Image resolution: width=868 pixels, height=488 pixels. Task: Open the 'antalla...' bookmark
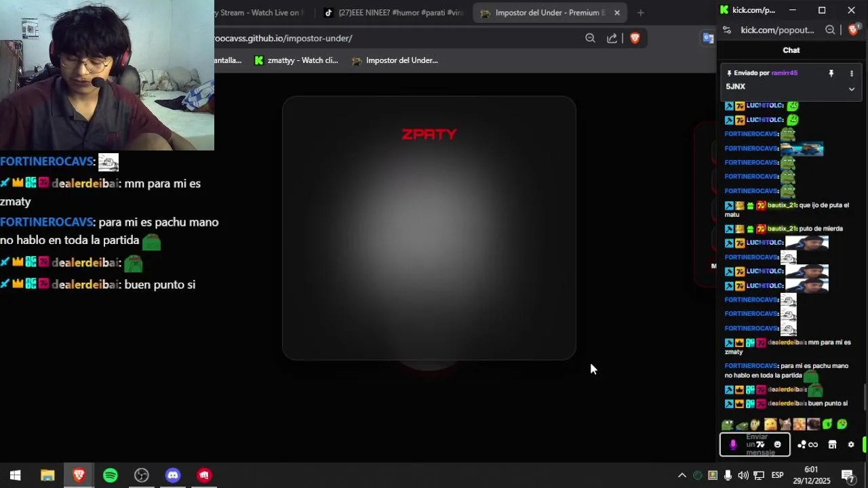[x=229, y=60]
